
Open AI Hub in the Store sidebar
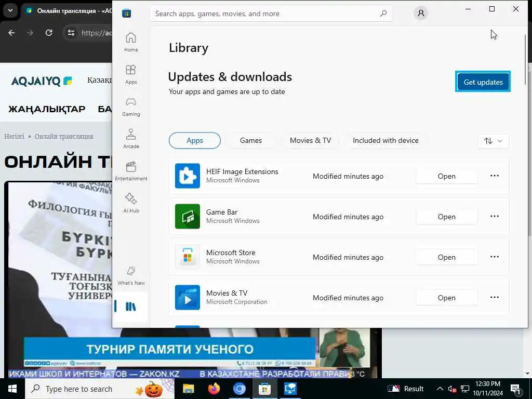coord(131,203)
